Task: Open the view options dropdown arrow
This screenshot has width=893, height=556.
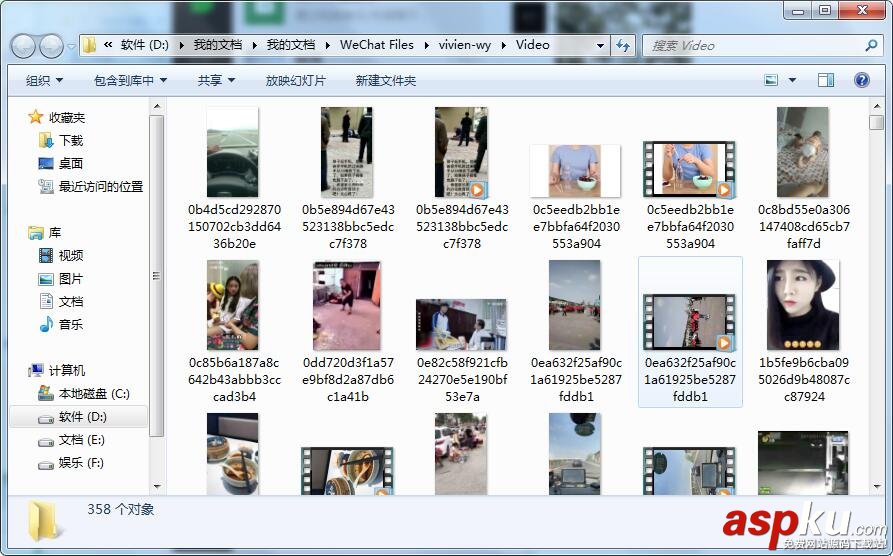Action: pyautogui.click(x=792, y=80)
